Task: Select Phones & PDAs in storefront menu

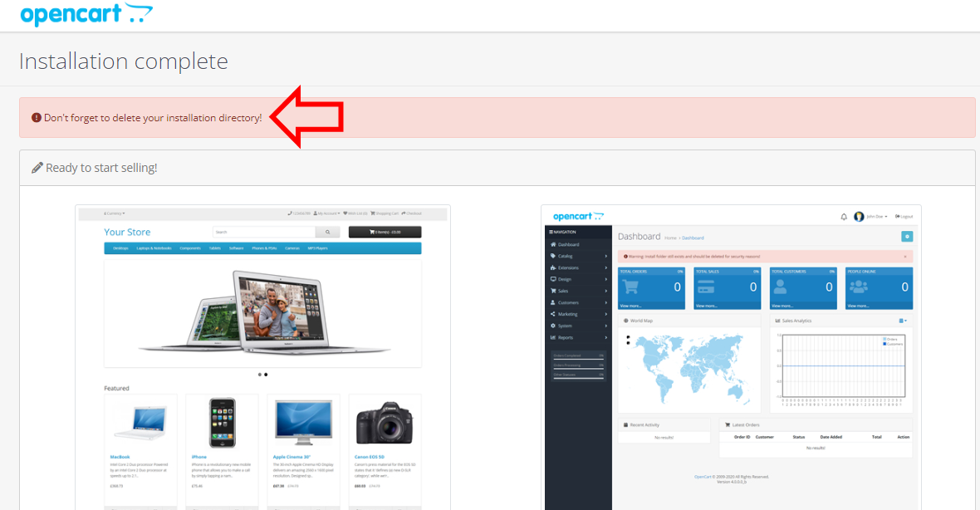Action: 264,248
